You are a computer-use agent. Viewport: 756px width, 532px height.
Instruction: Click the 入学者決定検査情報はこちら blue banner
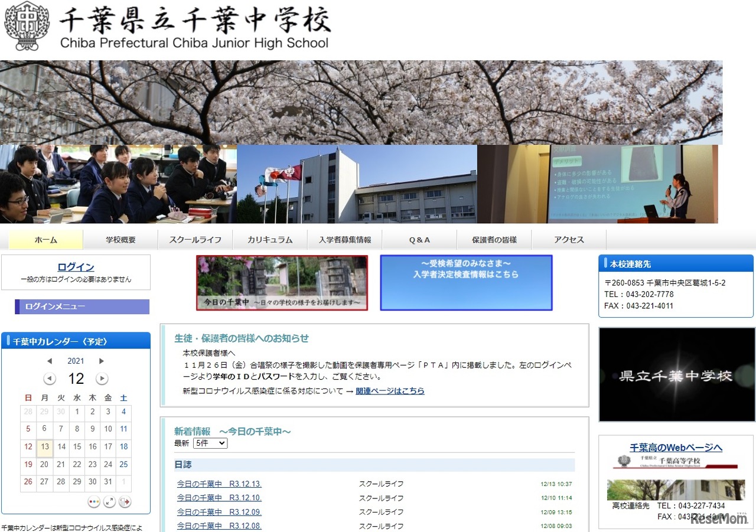click(x=466, y=283)
